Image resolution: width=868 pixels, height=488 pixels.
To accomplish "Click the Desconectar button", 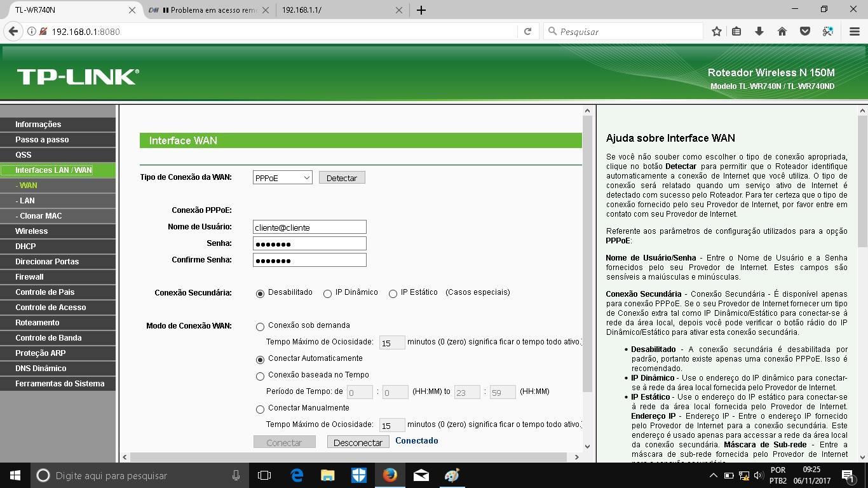I will (358, 442).
